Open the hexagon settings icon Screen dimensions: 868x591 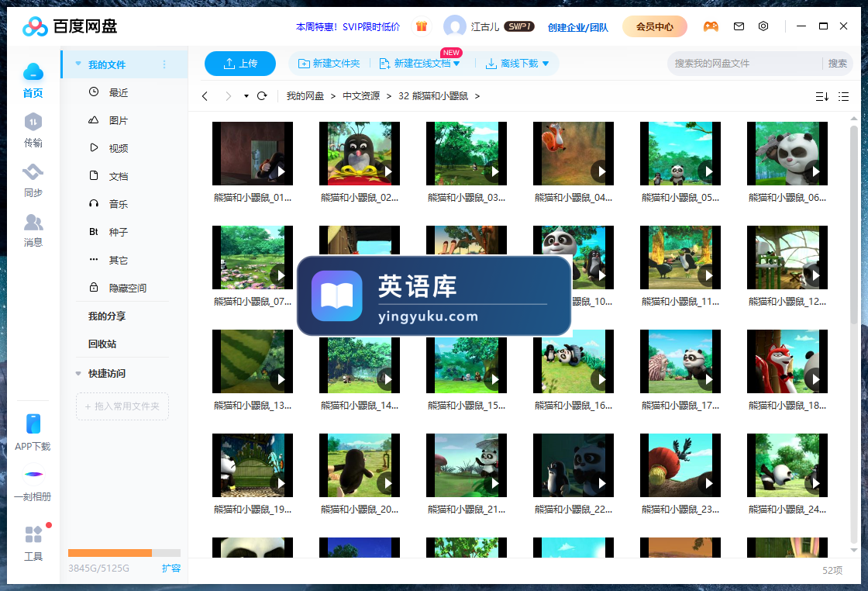point(763,26)
